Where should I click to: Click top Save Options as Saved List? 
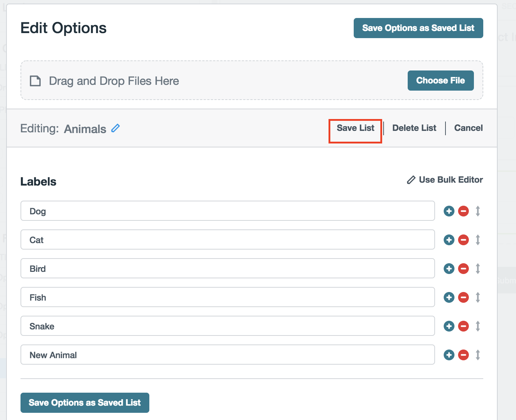click(x=418, y=28)
